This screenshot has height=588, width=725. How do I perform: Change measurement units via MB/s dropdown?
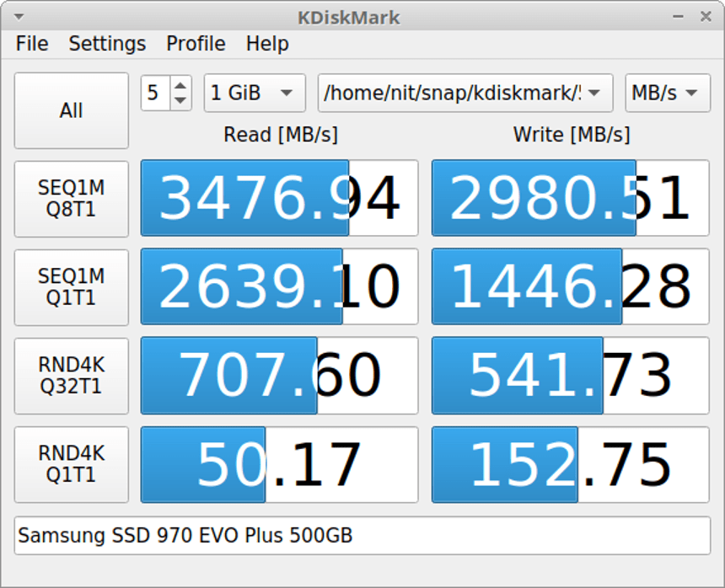[x=667, y=93]
